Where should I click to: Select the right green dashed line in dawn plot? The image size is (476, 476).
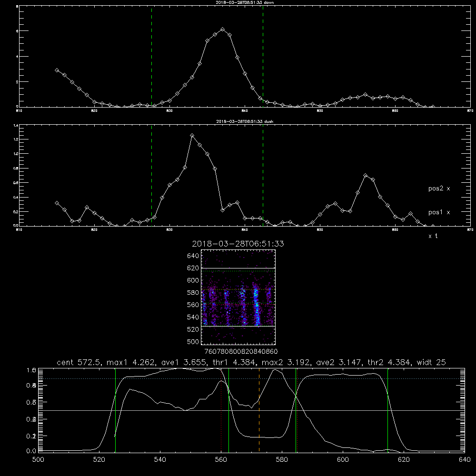point(263,57)
